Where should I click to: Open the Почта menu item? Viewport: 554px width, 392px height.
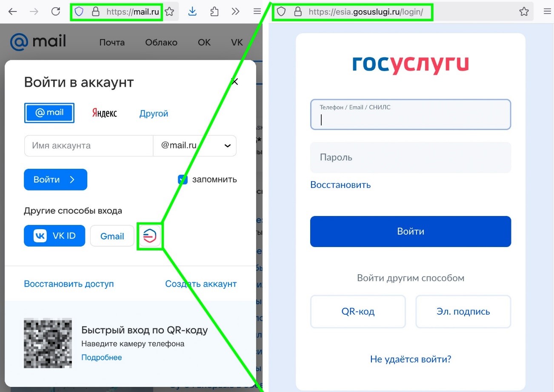pos(112,43)
